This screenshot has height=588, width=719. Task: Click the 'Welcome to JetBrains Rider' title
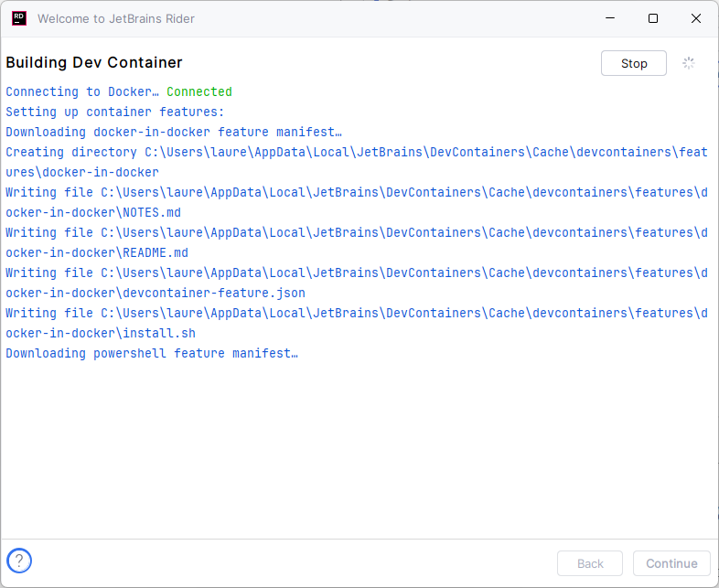pos(116,19)
